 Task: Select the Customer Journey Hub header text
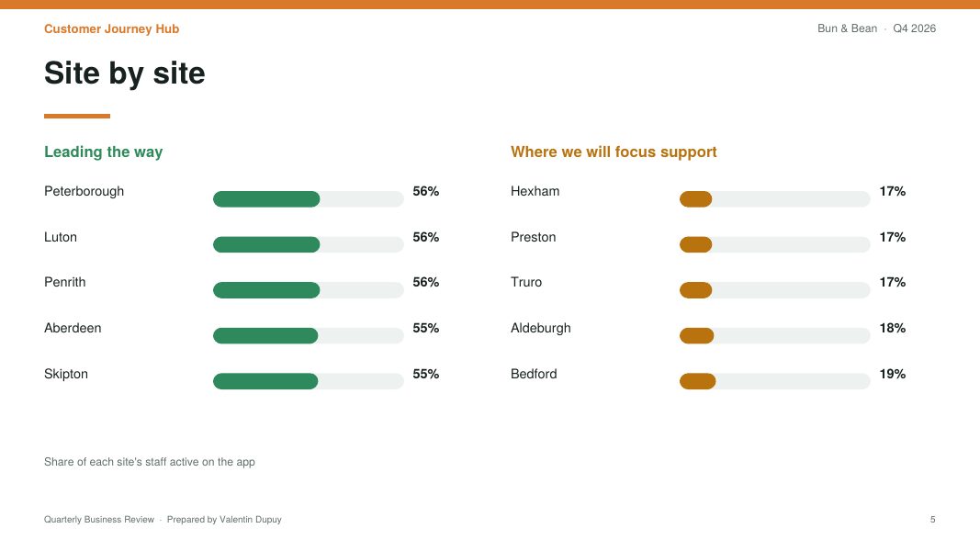point(111,28)
